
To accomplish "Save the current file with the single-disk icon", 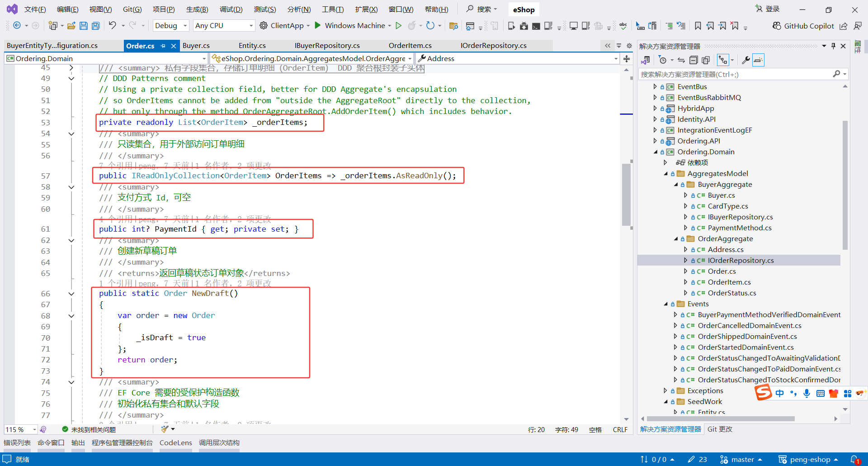I will click(84, 26).
